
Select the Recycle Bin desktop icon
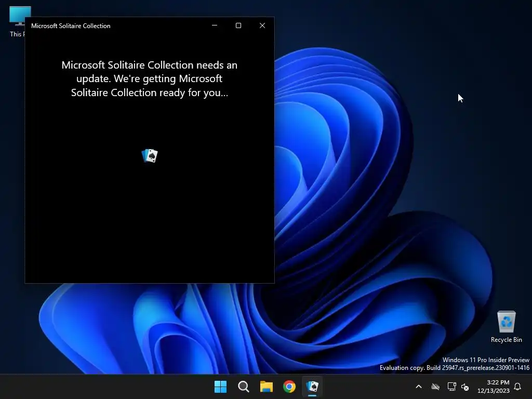tap(506, 327)
